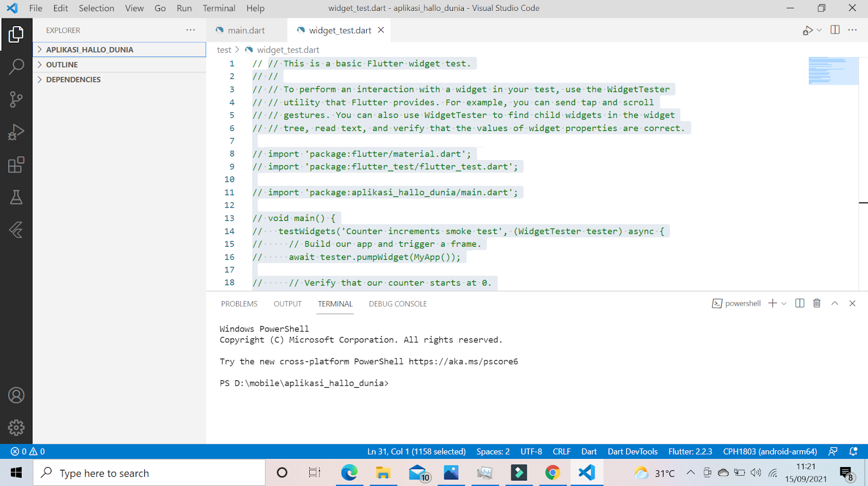Open the Go menu

click(x=160, y=8)
